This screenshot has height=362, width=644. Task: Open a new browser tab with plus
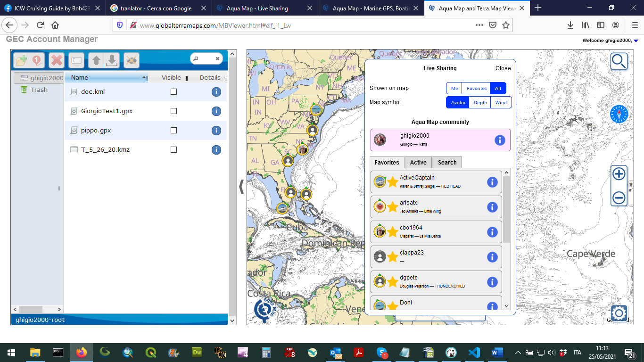point(538,8)
